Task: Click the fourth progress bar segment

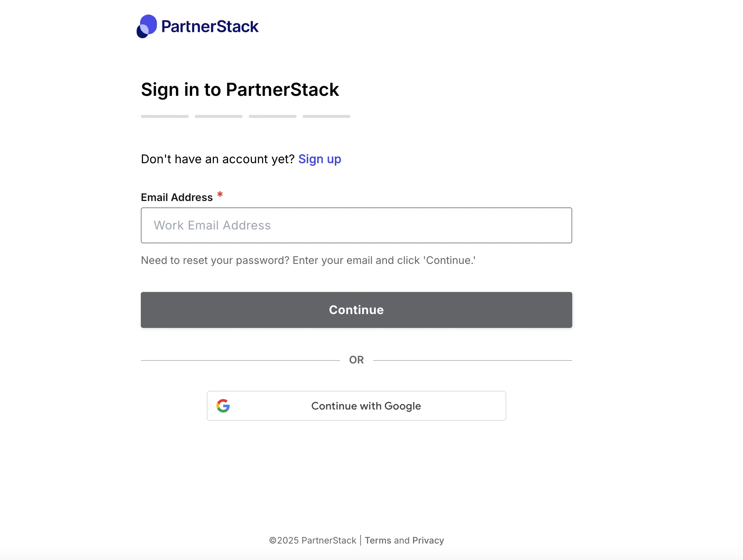Action: coord(327,116)
